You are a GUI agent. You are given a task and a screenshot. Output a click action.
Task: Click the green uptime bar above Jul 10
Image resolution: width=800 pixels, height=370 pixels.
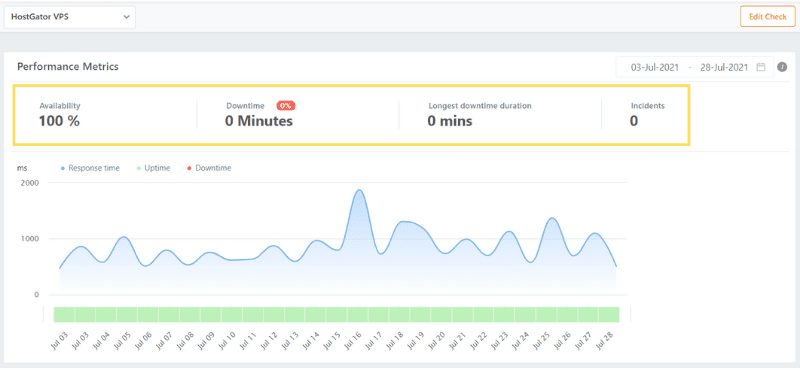232,314
